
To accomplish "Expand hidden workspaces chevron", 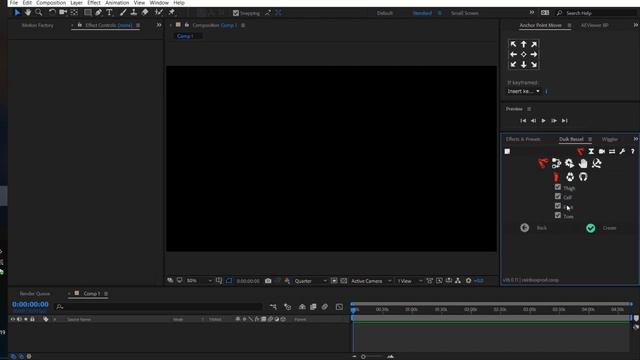I will (x=532, y=13).
